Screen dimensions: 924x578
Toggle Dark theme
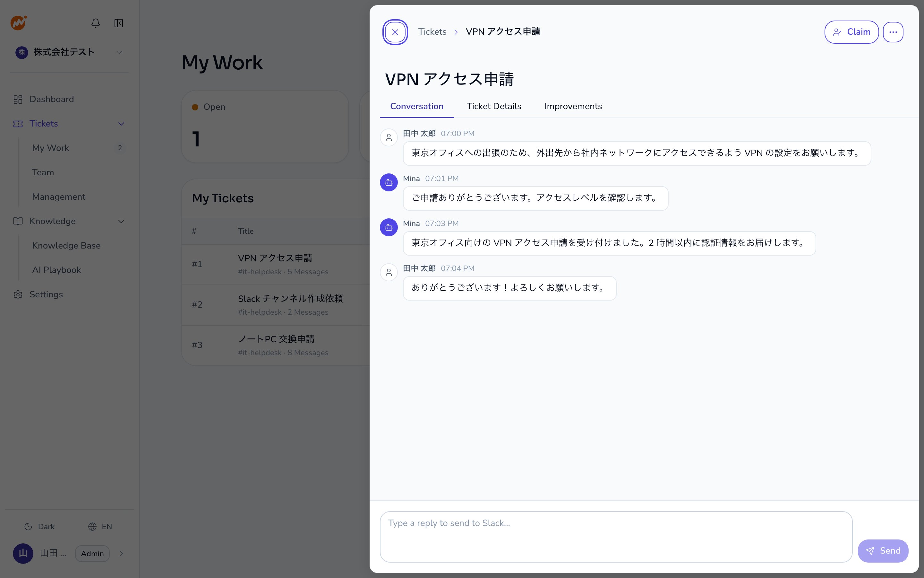tap(39, 527)
